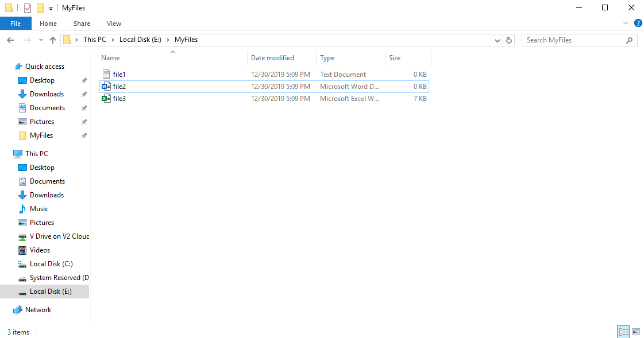644x338 pixels.
Task: Refresh the MyFiles folder
Action: [509, 40]
